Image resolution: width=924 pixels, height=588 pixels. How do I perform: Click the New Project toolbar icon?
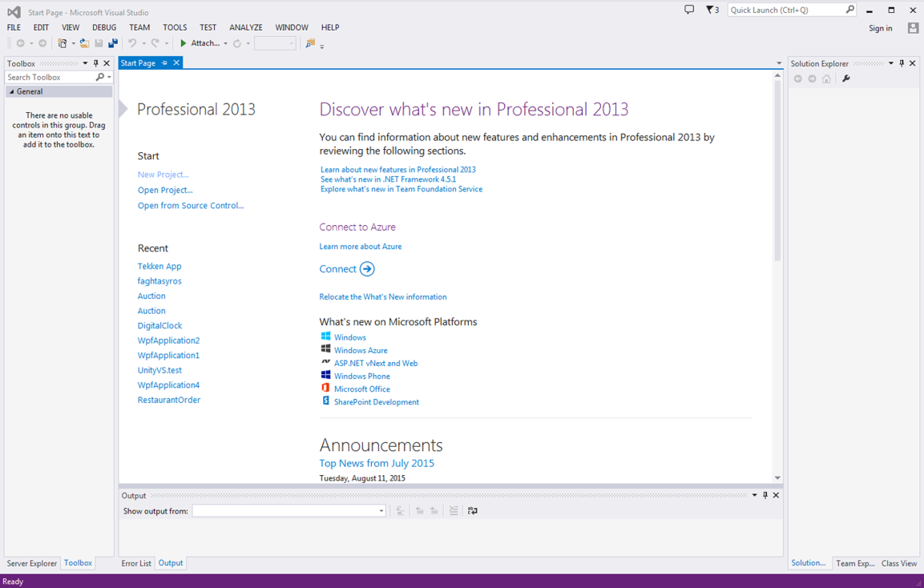[62, 43]
